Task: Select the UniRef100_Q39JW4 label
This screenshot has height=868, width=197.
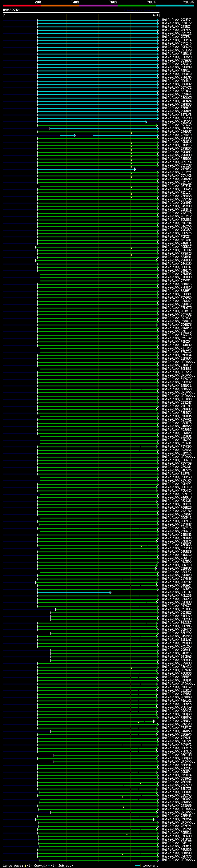Action: [x=176, y=467]
